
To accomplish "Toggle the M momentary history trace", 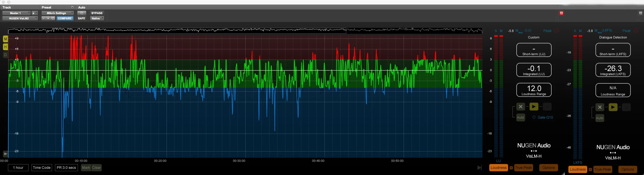I will tap(5, 39).
